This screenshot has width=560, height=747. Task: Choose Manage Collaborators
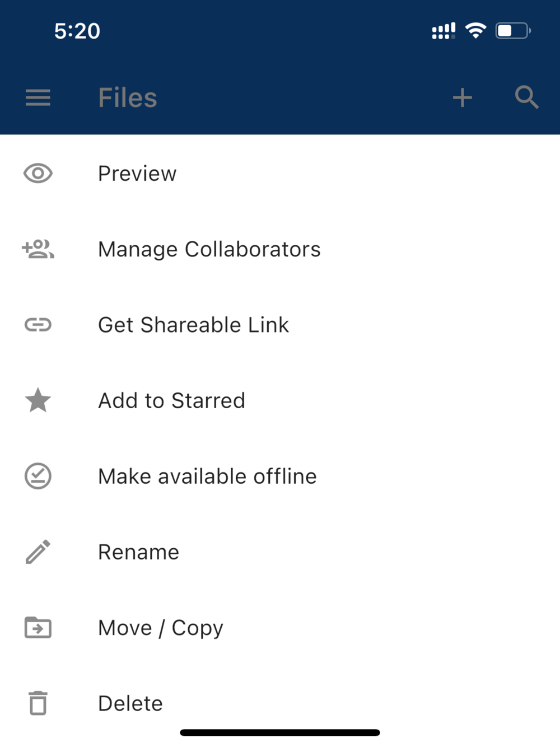tap(280, 249)
